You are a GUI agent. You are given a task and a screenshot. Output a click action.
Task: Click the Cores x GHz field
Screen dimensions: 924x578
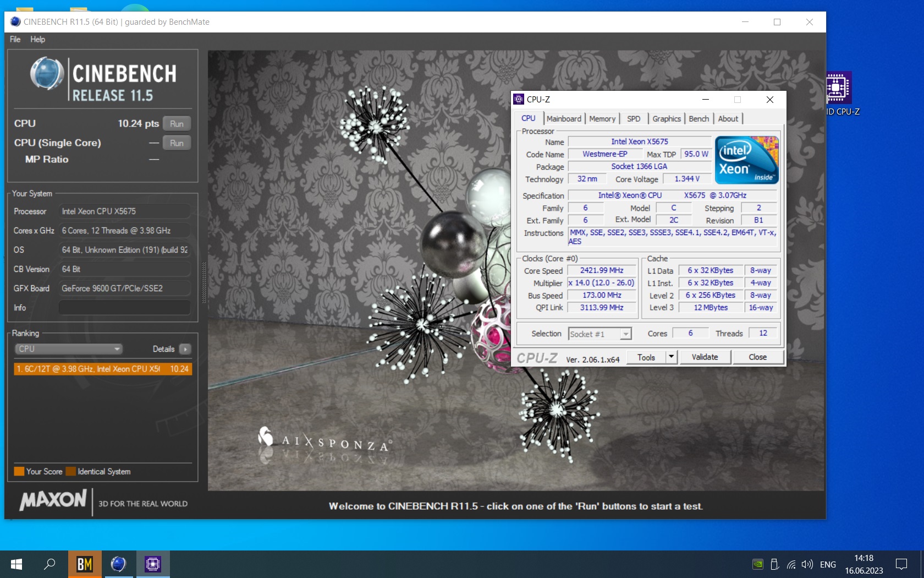pos(125,231)
